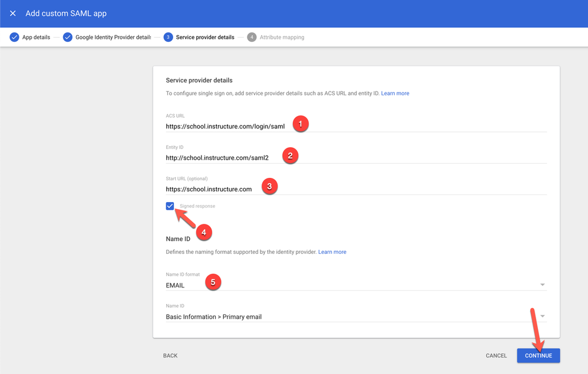
Task: Click the red annotation marker 2
Action: pos(289,156)
